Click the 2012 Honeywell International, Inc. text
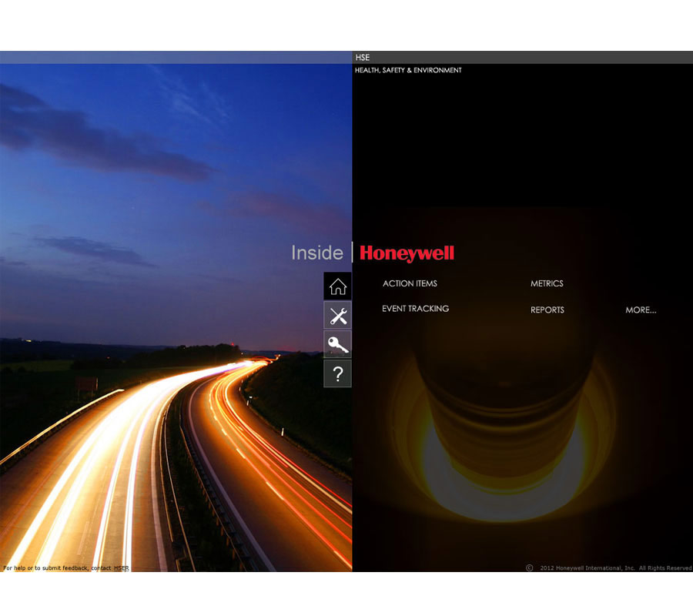This screenshot has height=616, width=693. [588, 568]
